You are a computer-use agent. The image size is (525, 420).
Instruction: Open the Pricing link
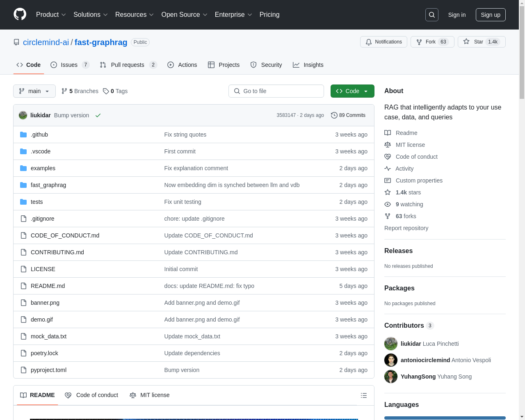[x=269, y=15]
